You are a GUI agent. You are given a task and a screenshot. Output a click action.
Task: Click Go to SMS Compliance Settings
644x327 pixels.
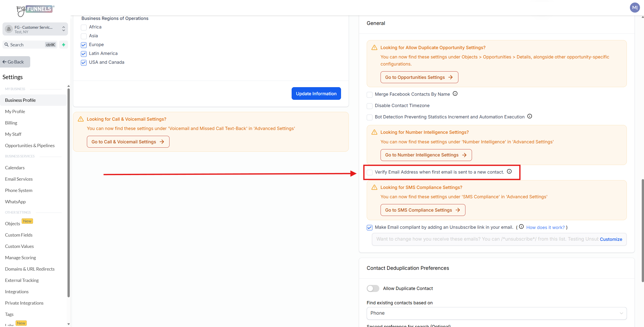tap(423, 210)
